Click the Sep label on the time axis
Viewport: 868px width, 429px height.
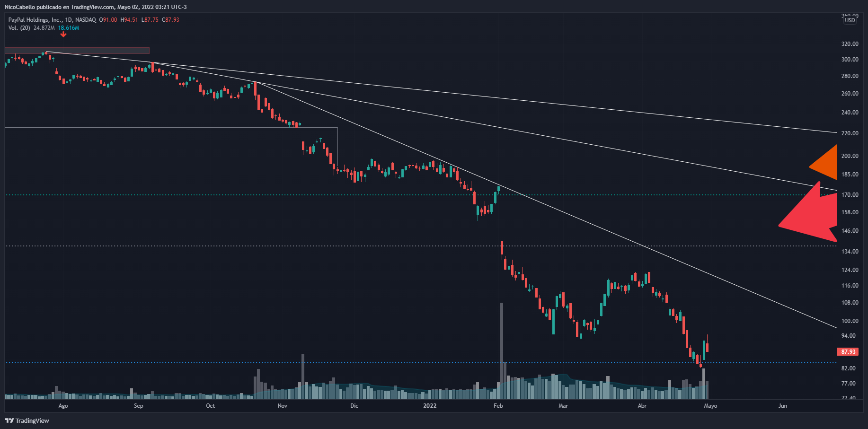(138, 406)
